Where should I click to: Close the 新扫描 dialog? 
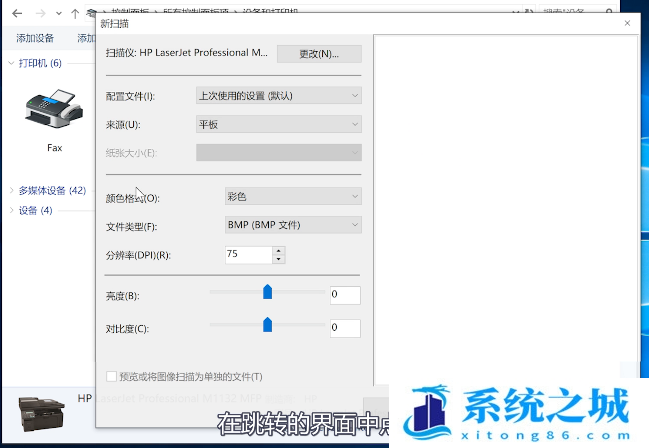click(x=627, y=23)
